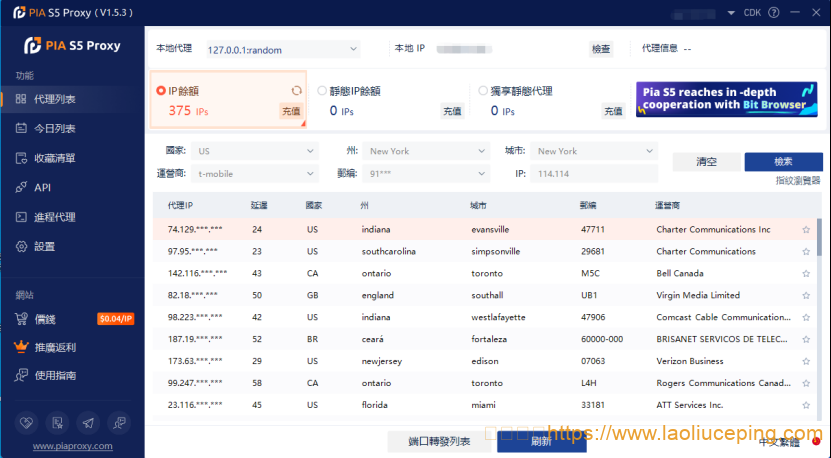Open the 指紋瀏覽器 link
The height and width of the screenshot is (458, 831).
point(798,181)
